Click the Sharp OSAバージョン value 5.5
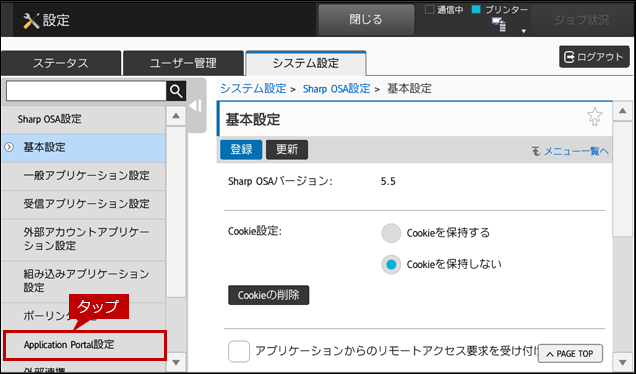Image resolution: width=636 pixels, height=374 pixels. click(388, 181)
